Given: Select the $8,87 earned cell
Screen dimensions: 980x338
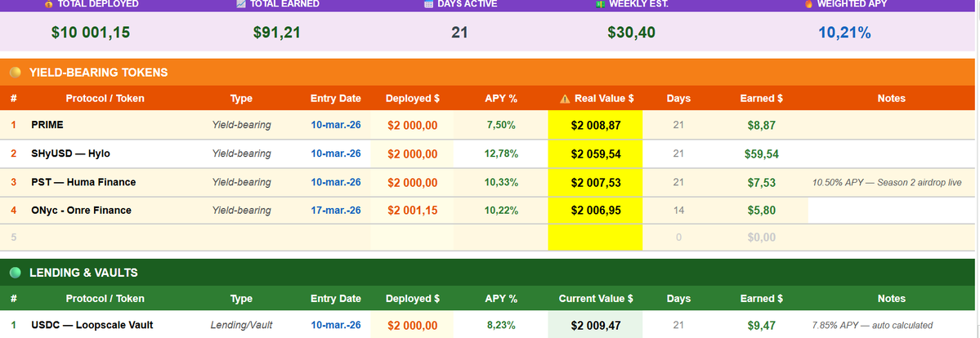Looking at the screenshot, I should (761, 125).
